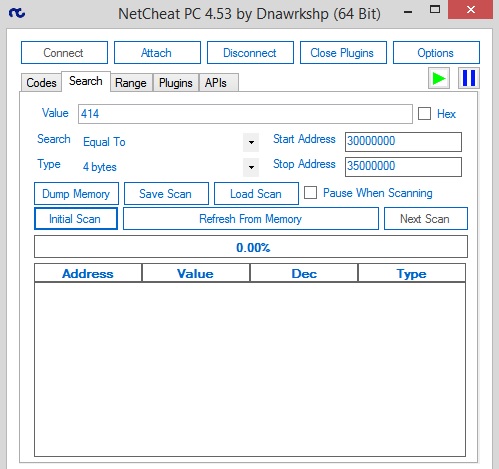Enable the Hex checkbox

click(x=424, y=114)
